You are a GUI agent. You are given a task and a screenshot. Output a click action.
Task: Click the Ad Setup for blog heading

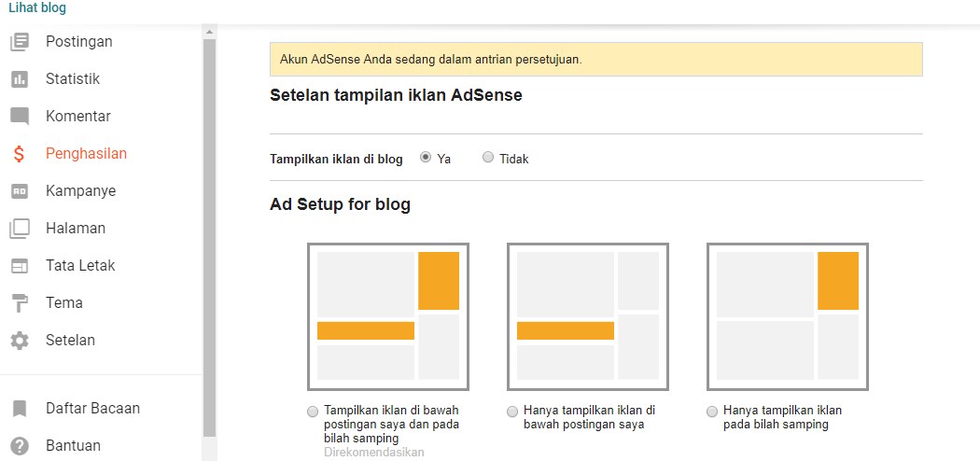coord(340,205)
